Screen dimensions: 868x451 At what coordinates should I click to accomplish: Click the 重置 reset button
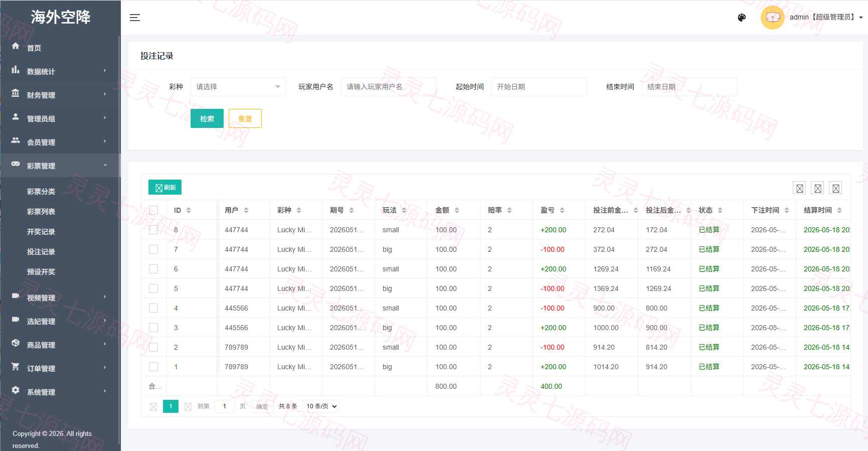point(245,118)
